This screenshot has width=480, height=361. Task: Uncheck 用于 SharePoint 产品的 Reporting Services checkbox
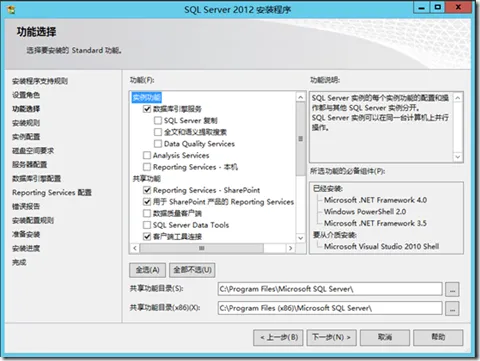(147, 202)
